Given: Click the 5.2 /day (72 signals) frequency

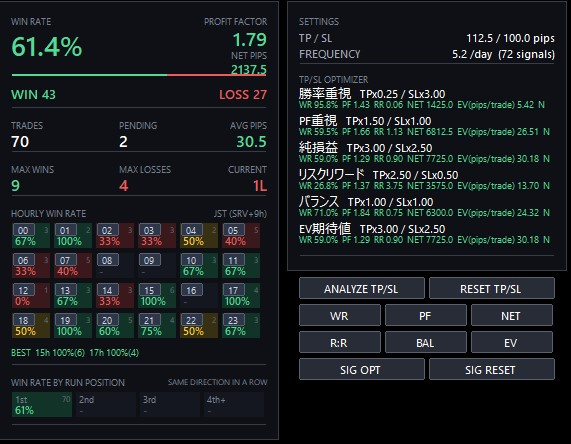Looking at the screenshot, I should pos(503,54).
